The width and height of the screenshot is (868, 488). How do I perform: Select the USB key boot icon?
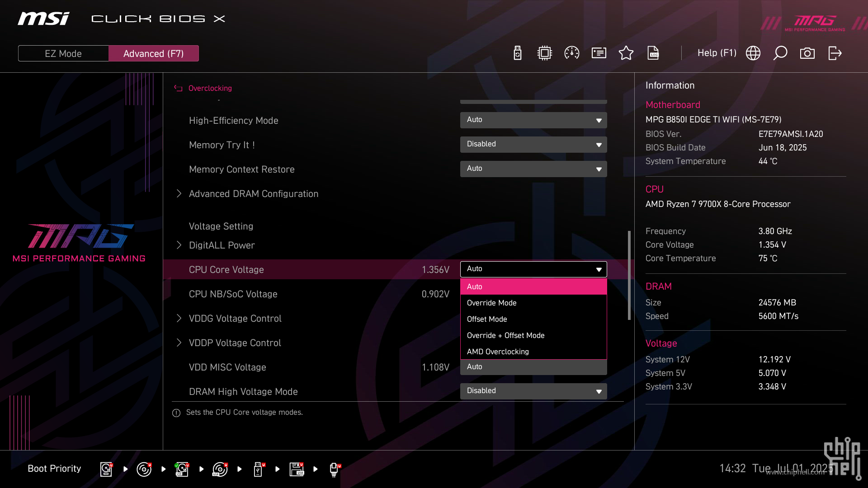tap(259, 469)
